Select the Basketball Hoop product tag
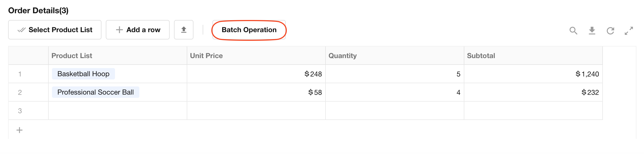Screen dimensions: 644x154 (x=83, y=74)
